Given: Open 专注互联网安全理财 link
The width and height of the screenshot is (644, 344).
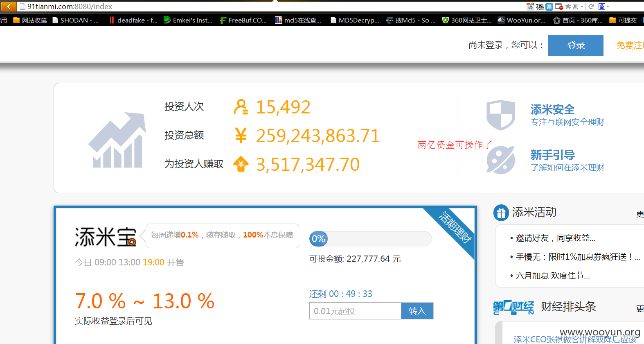Looking at the screenshot, I should 567,122.
